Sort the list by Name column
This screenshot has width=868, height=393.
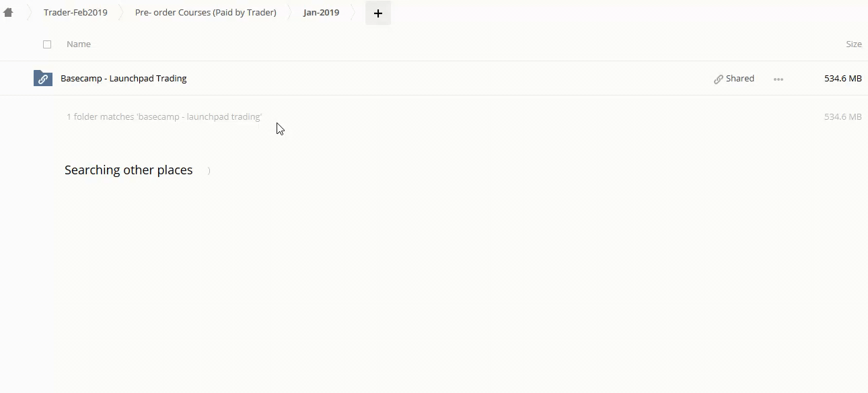(x=79, y=44)
